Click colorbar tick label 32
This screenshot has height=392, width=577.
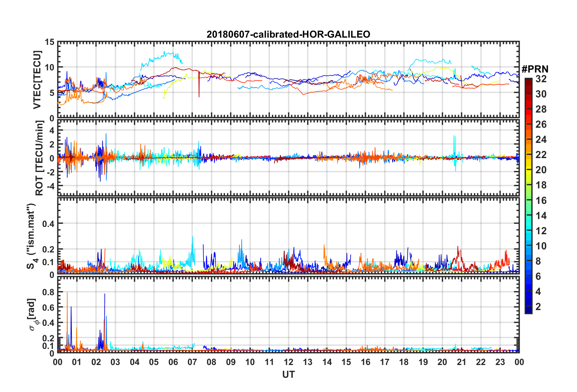point(541,79)
